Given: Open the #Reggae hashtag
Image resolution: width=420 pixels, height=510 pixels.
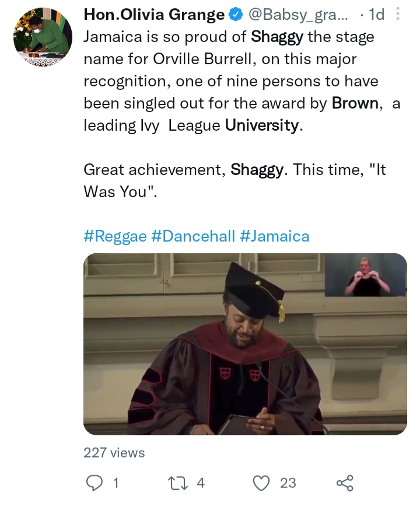Looking at the screenshot, I should click(116, 236).
